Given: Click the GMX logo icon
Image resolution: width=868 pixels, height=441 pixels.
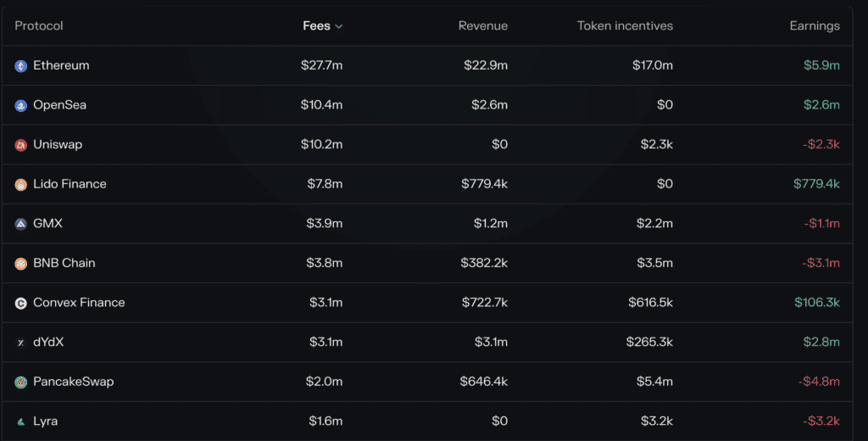Looking at the screenshot, I should [x=21, y=224].
